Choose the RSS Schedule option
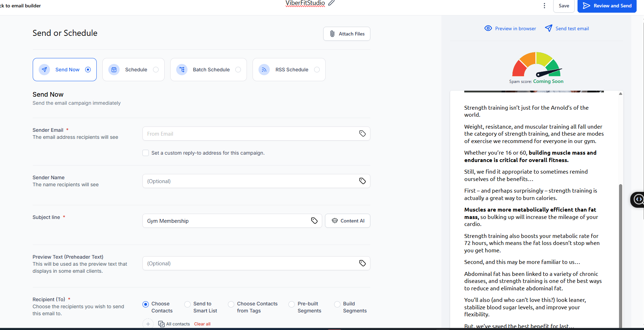The height and width of the screenshot is (330, 644). pyautogui.click(x=289, y=70)
